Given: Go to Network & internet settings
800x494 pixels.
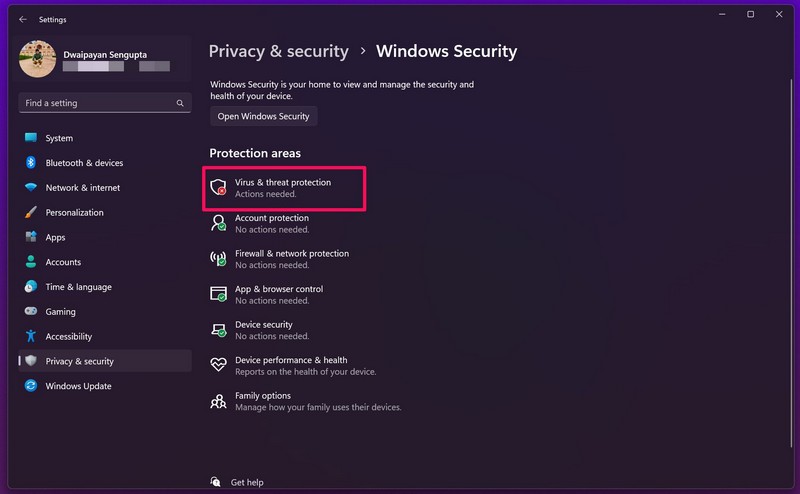Looking at the screenshot, I should tap(82, 188).
